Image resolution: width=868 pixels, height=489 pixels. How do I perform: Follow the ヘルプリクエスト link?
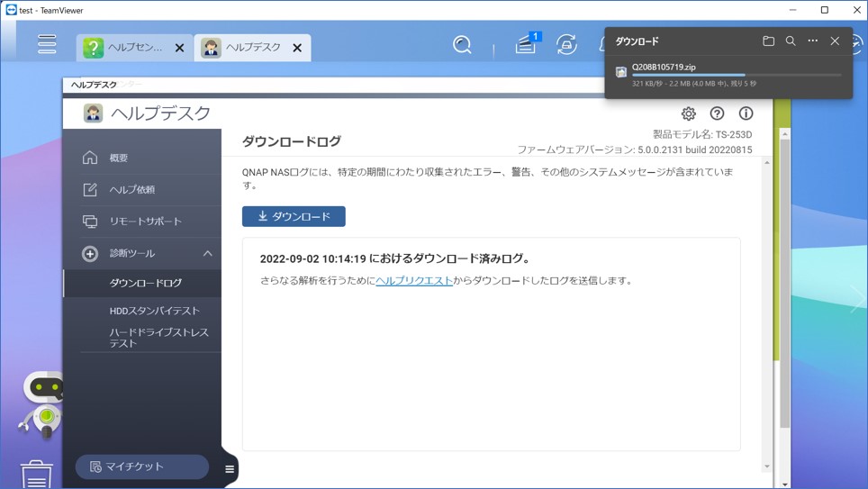[x=414, y=281]
